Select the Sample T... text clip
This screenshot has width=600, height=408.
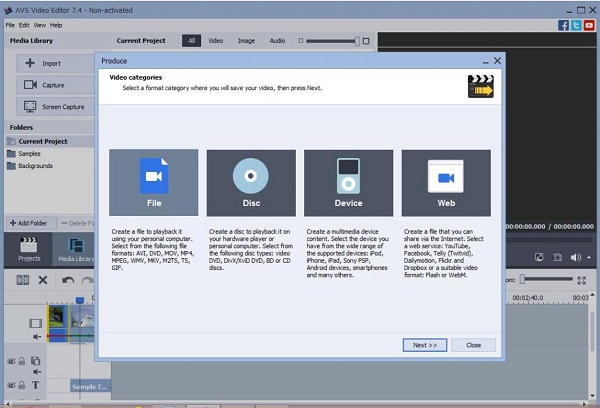[x=90, y=387]
